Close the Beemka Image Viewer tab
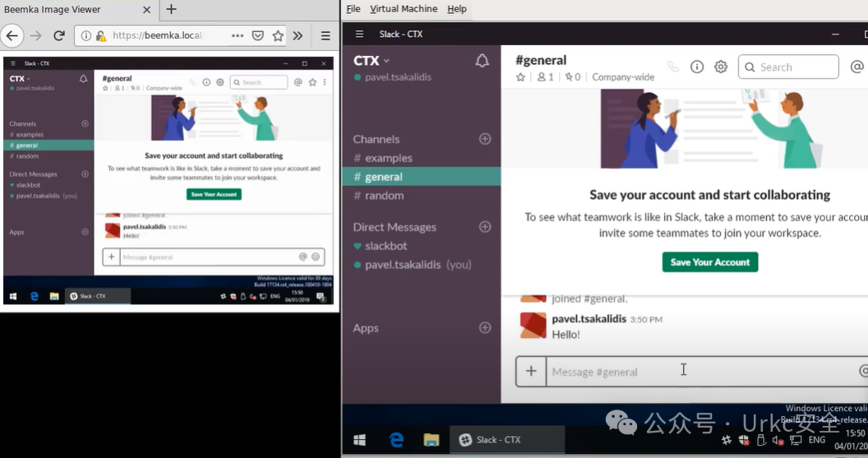Screen dimensions: 868x458 (x=146, y=9)
